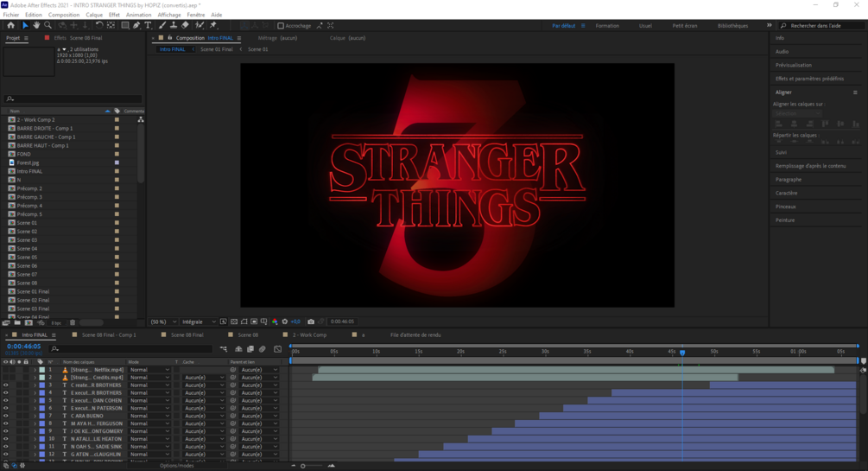Click the teal label swatch of layer 1
Screen dimensions: 868x471
(42, 370)
